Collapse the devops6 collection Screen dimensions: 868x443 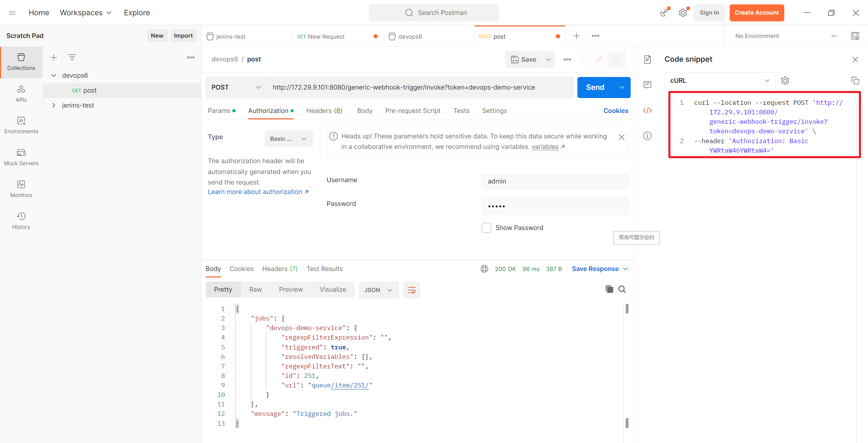click(x=54, y=76)
